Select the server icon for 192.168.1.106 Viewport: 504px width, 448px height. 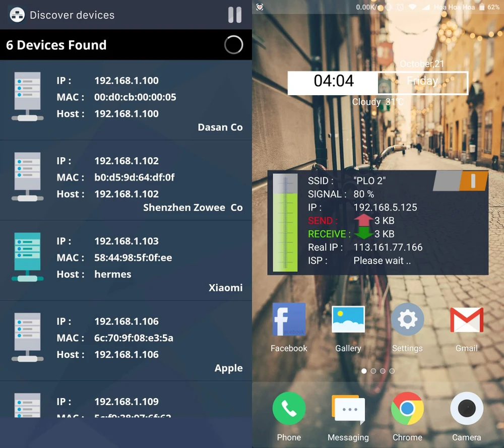(x=27, y=338)
